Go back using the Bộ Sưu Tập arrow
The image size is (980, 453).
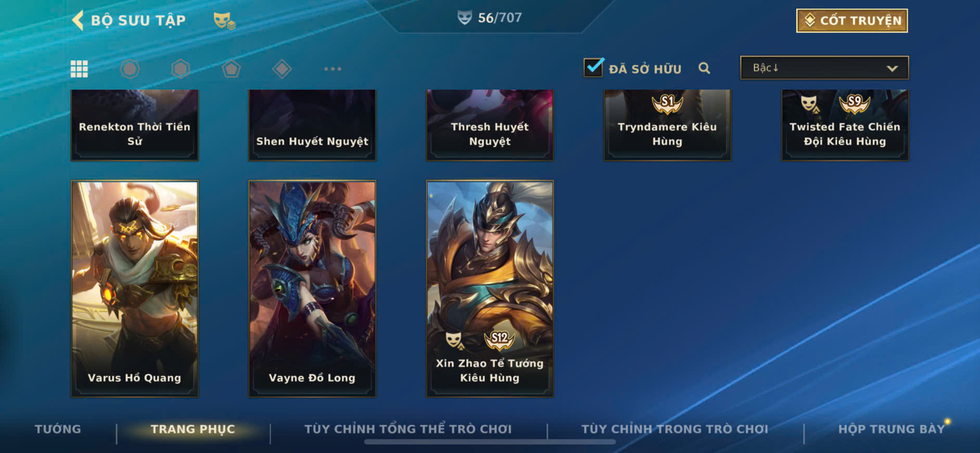[x=78, y=20]
